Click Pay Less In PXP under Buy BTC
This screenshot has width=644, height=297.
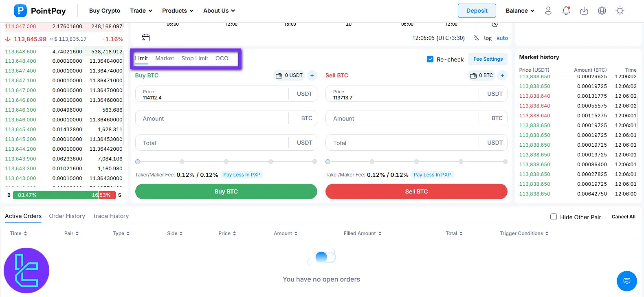click(x=242, y=175)
